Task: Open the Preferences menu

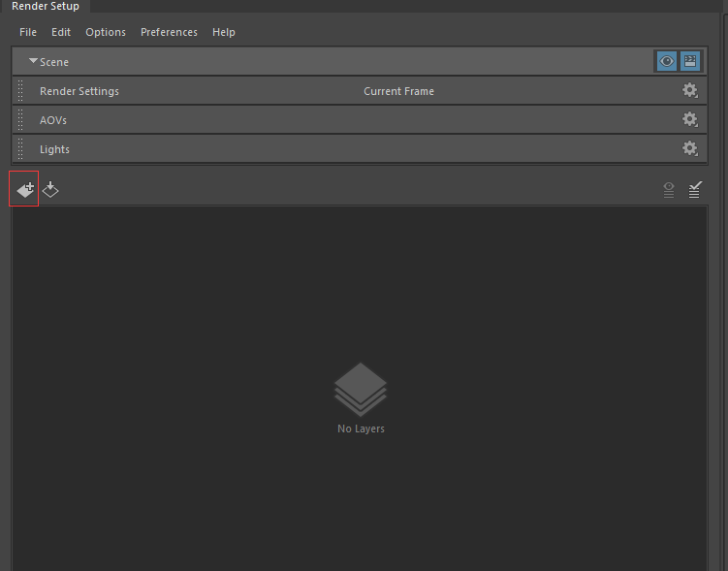Action: coord(169,32)
